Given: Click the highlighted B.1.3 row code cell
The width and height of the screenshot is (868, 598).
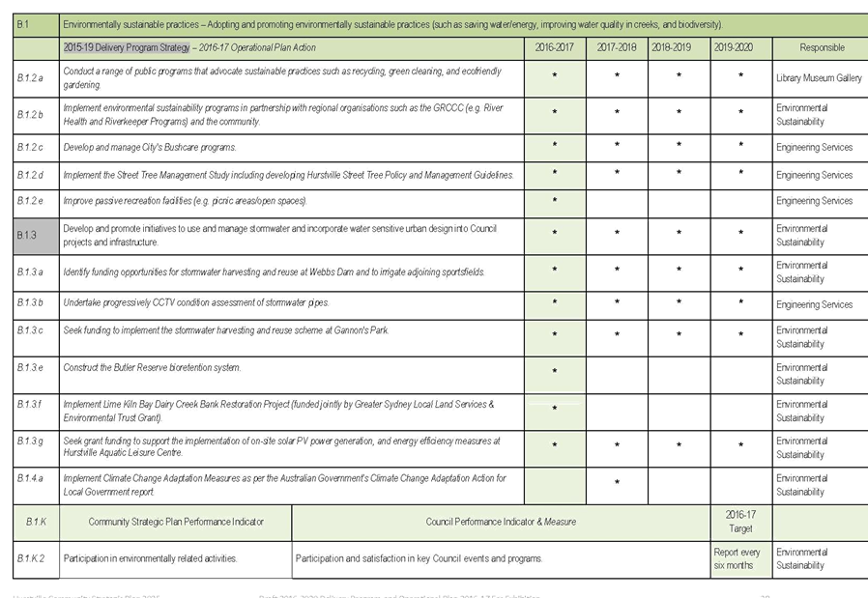Looking at the screenshot, I should [35, 235].
